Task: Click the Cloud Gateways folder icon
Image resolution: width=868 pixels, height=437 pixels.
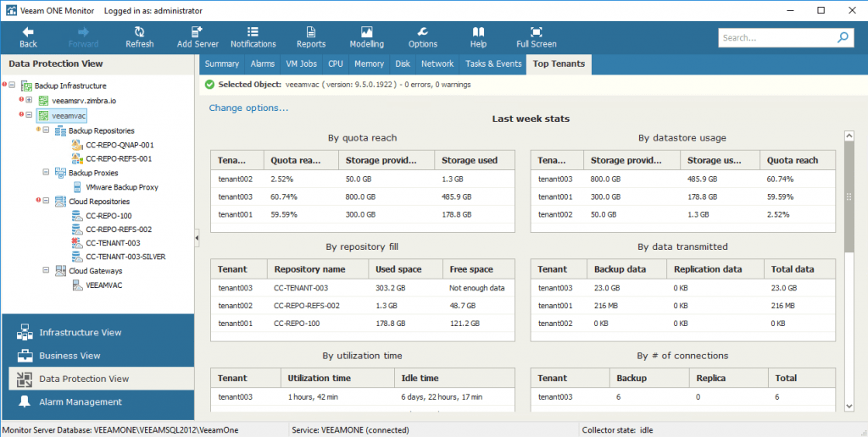Action: [60, 271]
